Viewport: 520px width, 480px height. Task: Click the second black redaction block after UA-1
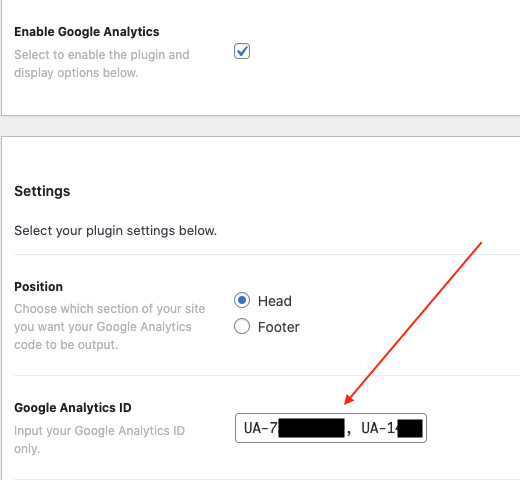click(x=410, y=428)
